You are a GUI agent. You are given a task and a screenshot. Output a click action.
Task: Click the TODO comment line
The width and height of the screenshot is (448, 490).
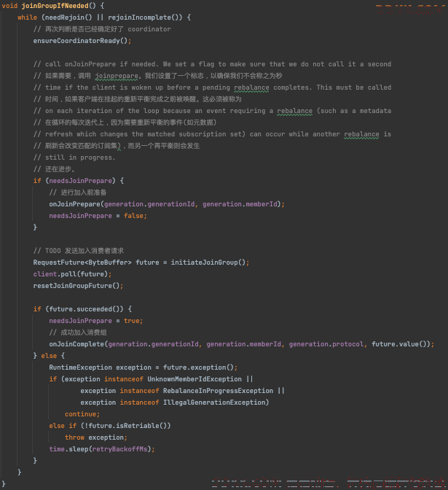click(79, 251)
